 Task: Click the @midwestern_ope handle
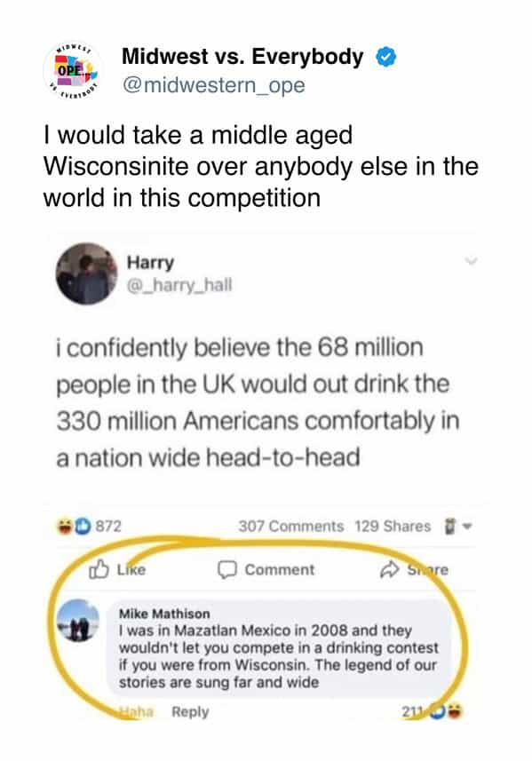click(x=213, y=85)
